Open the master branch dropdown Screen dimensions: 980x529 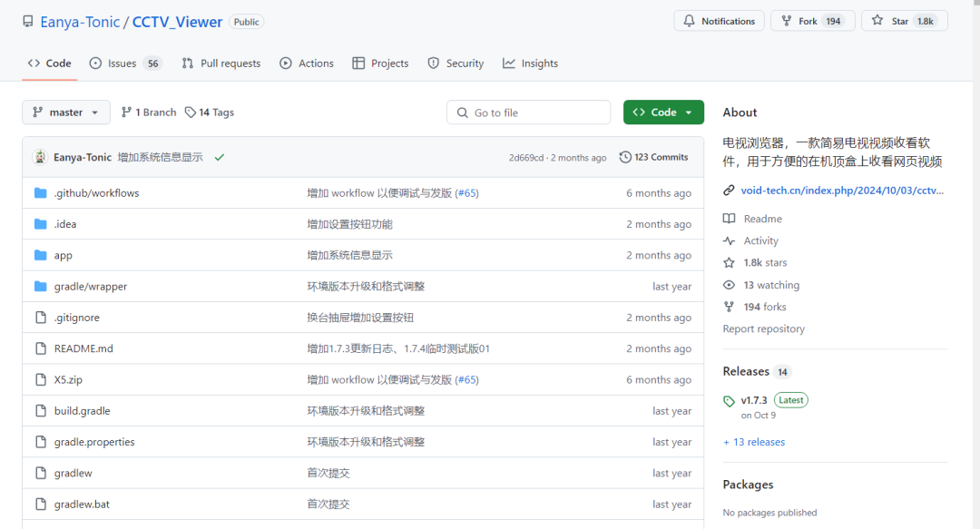pos(66,113)
